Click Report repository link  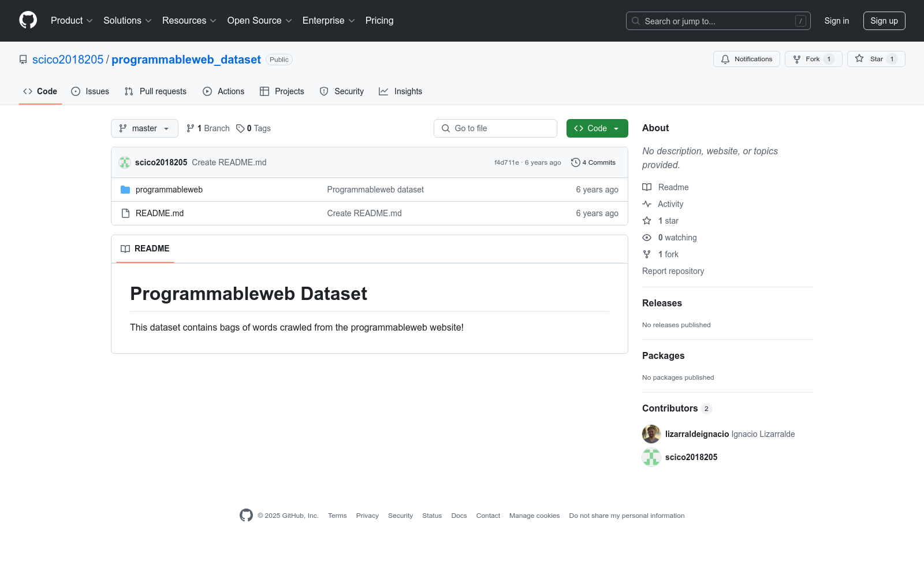[673, 271]
